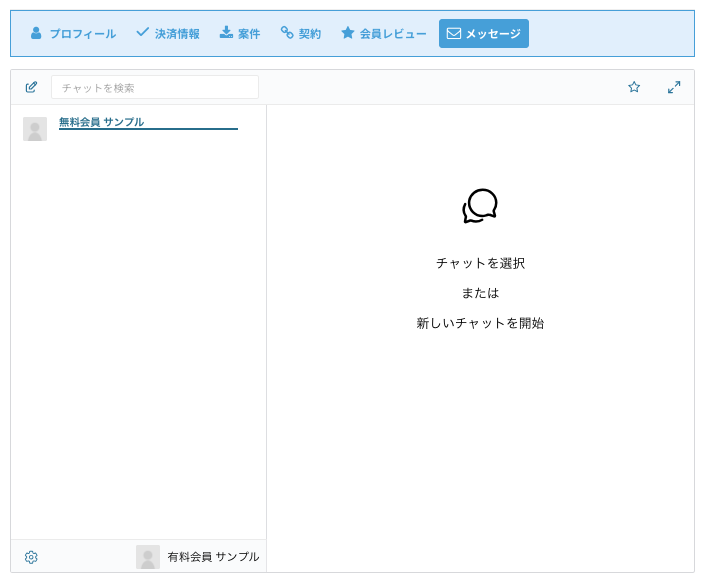
Task: Expand the chat panel to fullscreen
Action: 674,87
